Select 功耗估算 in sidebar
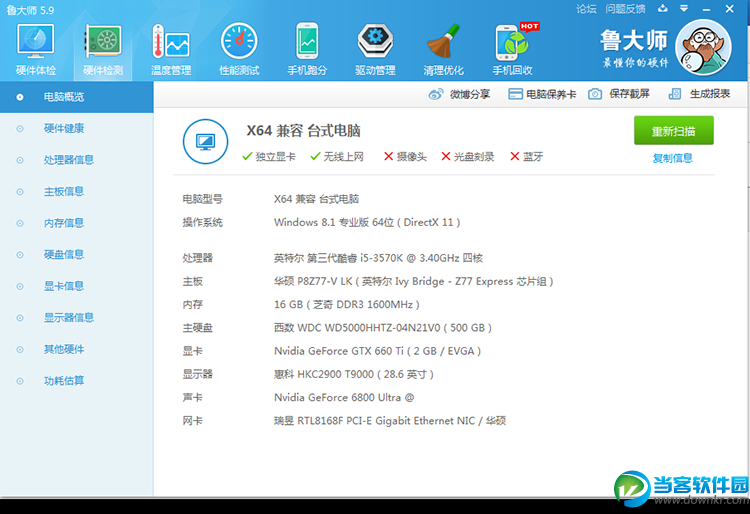Image resolution: width=750 pixels, height=514 pixels. click(77, 381)
